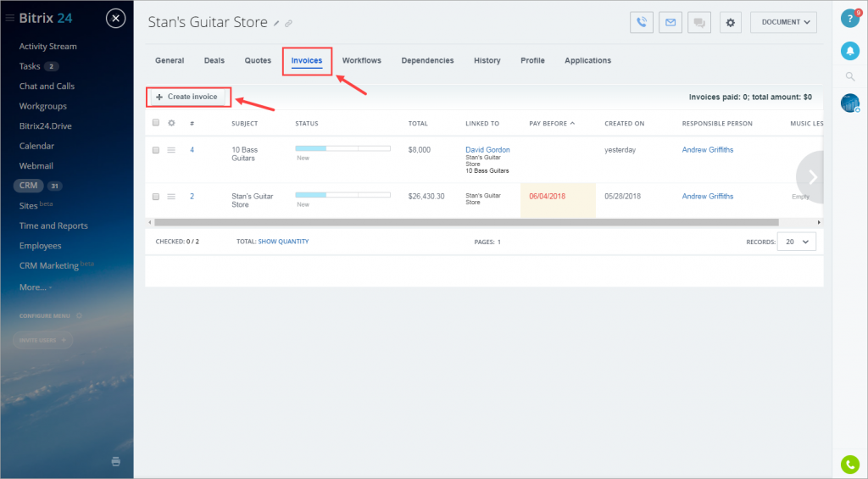Open Webmail in sidebar

click(x=36, y=166)
